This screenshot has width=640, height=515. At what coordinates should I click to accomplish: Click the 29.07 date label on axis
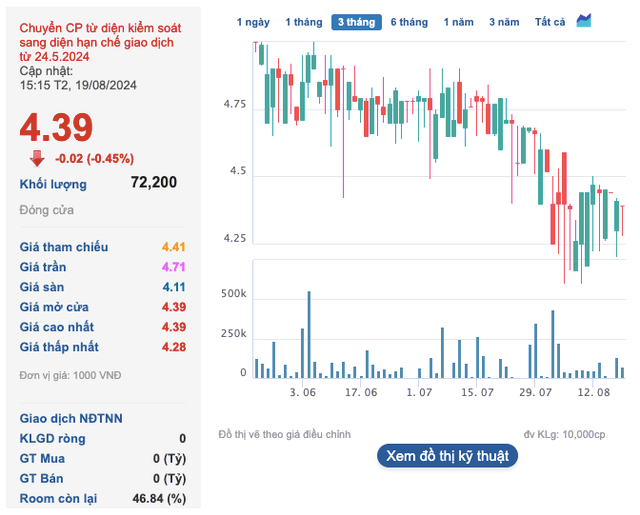point(535,393)
